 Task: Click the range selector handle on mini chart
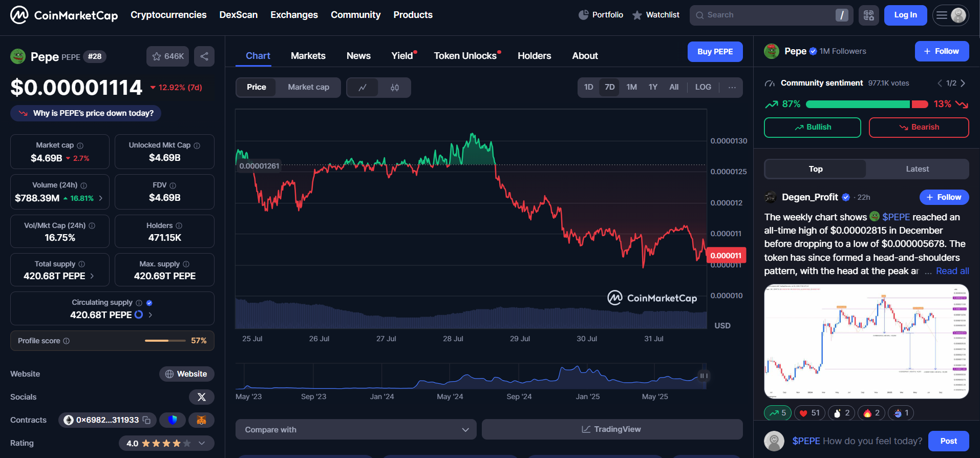pos(704,376)
